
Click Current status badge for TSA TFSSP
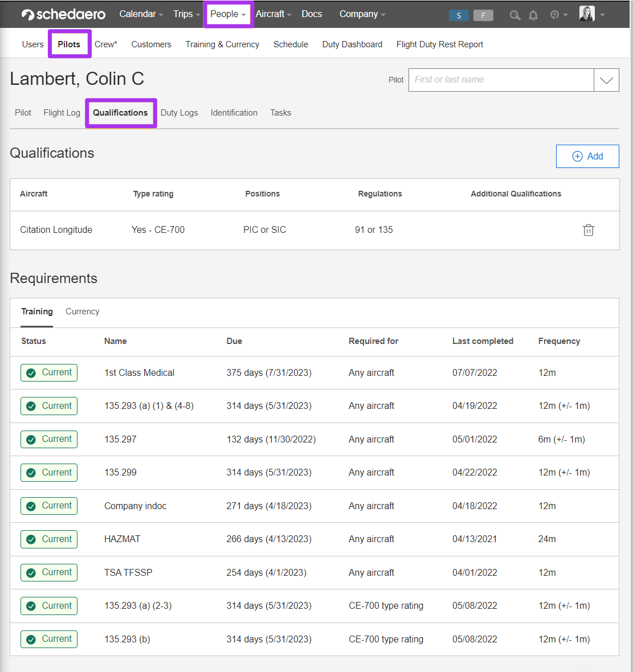pyautogui.click(x=49, y=572)
